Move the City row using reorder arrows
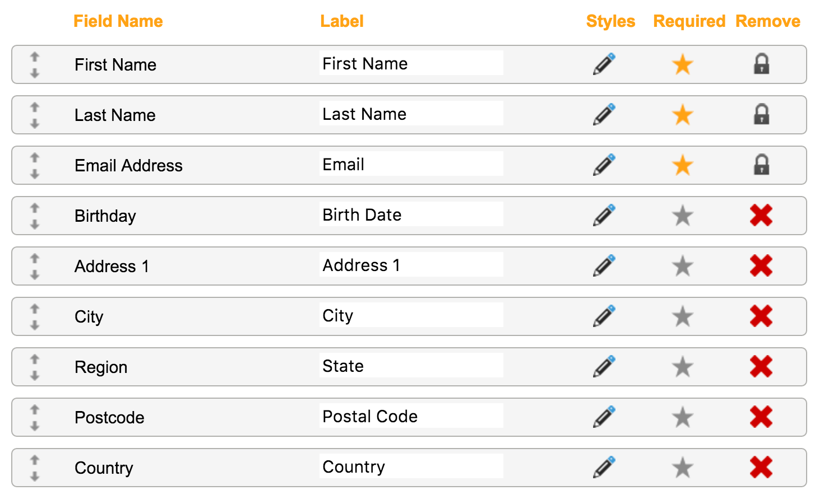 (35, 316)
